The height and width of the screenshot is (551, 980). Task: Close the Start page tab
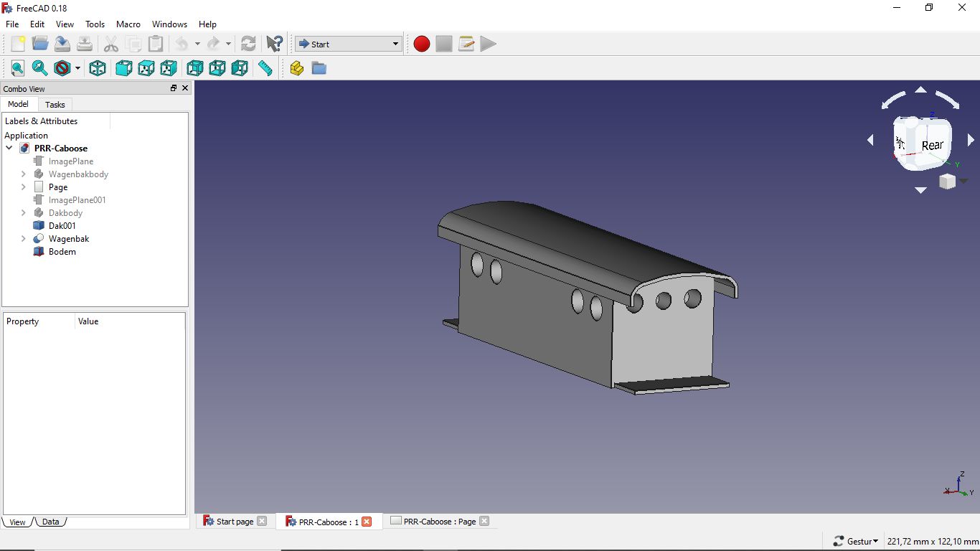pos(262,522)
